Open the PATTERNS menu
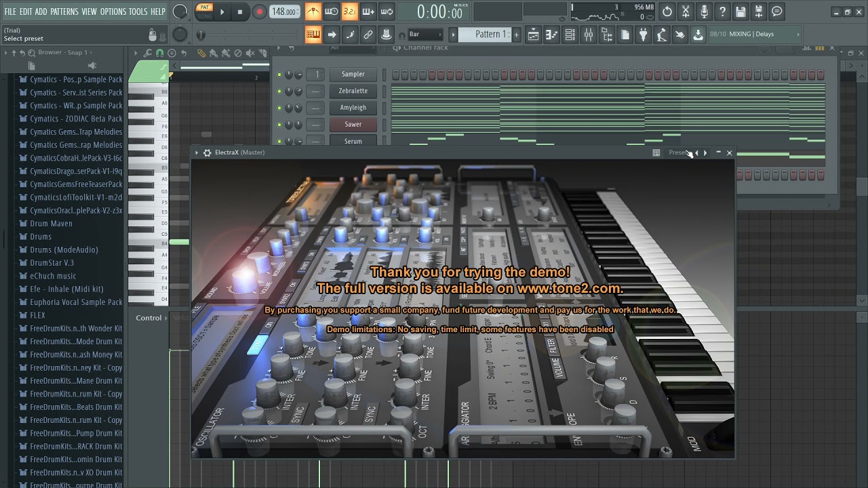 pos(64,12)
